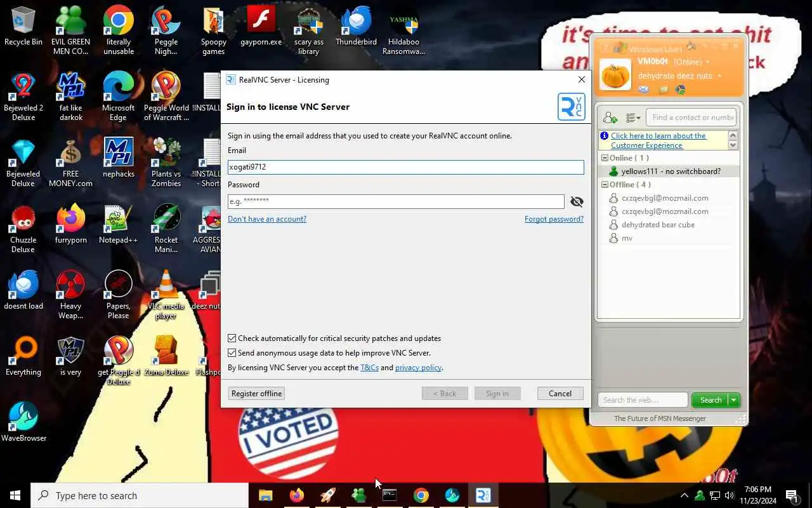Click the RealVNC taskbar icon
This screenshot has width=812, height=508.
coord(483,495)
